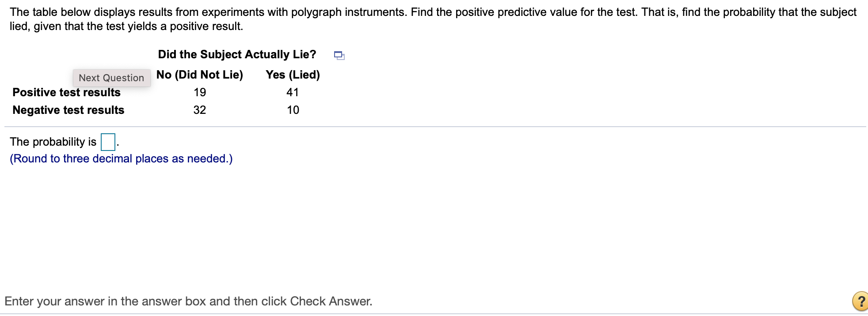
Task: Click the blue rounding instruction link text
Action: [x=120, y=158]
